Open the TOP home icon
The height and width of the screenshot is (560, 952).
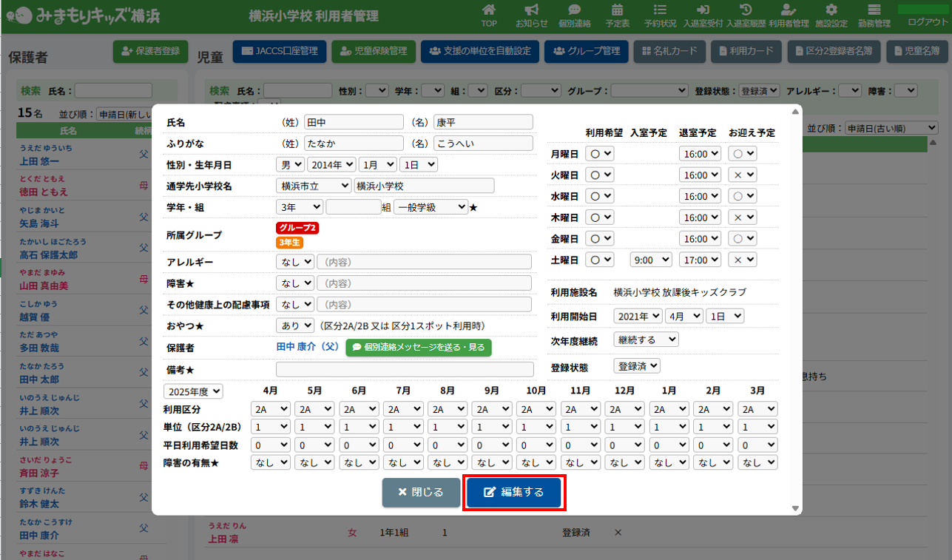[x=489, y=15]
